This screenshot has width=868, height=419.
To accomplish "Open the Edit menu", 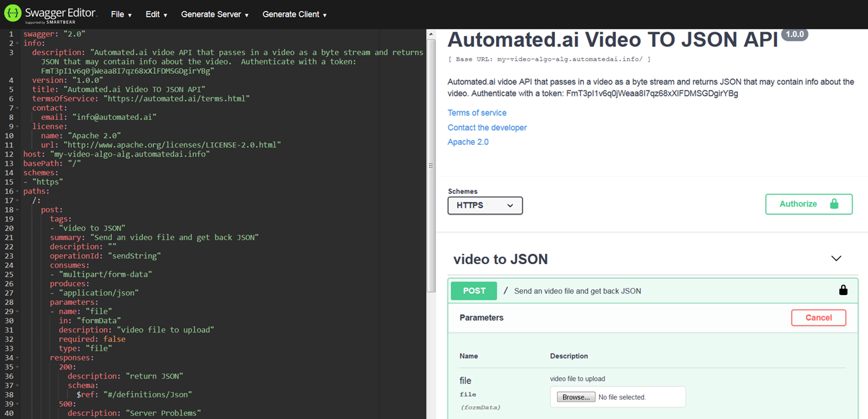I will click(x=156, y=14).
